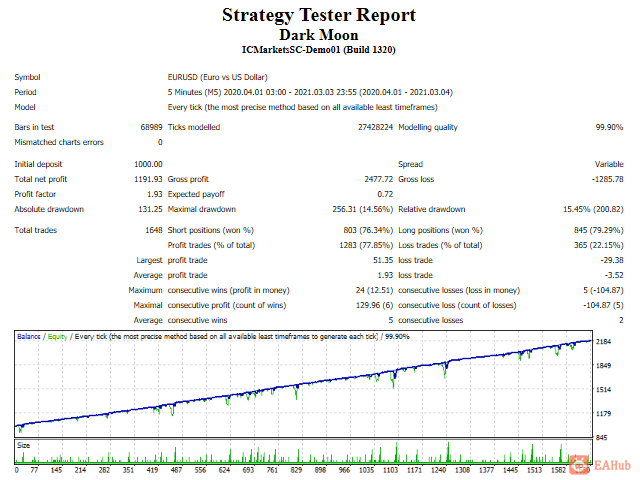Click the 1514 y-axis label
The width and height of the screenshot is (640, 480).
603,390
